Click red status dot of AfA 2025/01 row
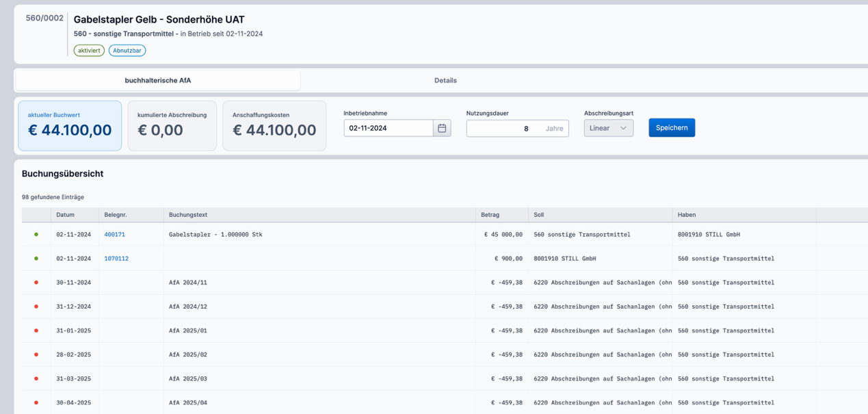This screenshot has height=414, width=868. pyautogui.click(x=36, y=331)
